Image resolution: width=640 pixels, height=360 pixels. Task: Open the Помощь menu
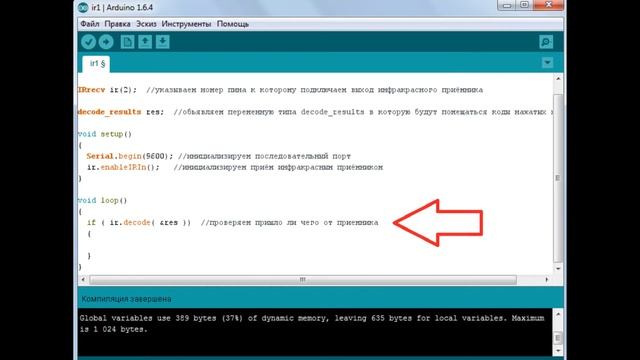point(233,24)
